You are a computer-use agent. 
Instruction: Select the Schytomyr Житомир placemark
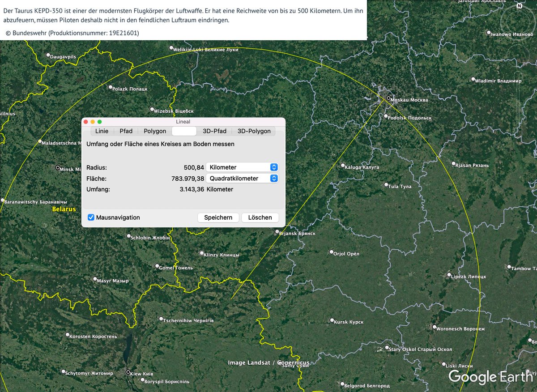click(63, 372)
